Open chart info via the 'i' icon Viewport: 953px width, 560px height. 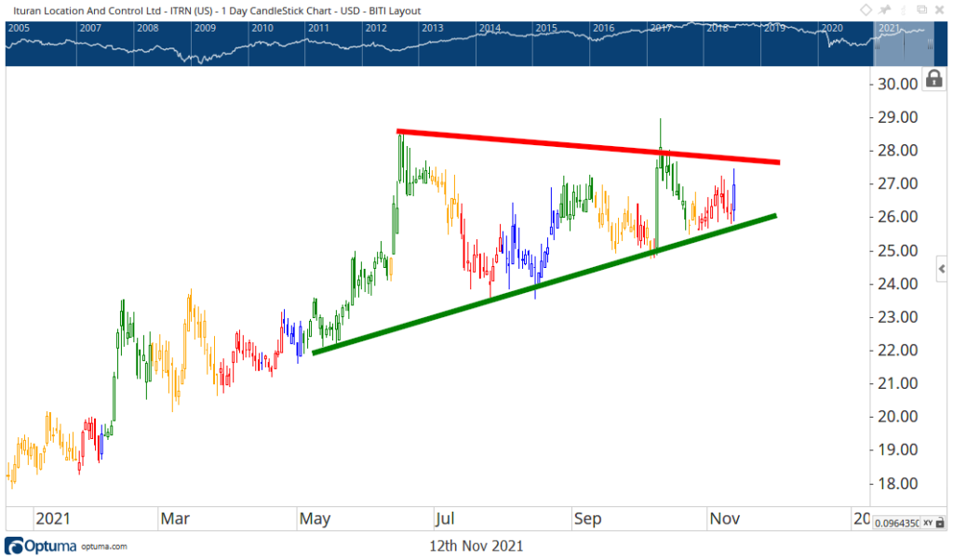point(903,10)
